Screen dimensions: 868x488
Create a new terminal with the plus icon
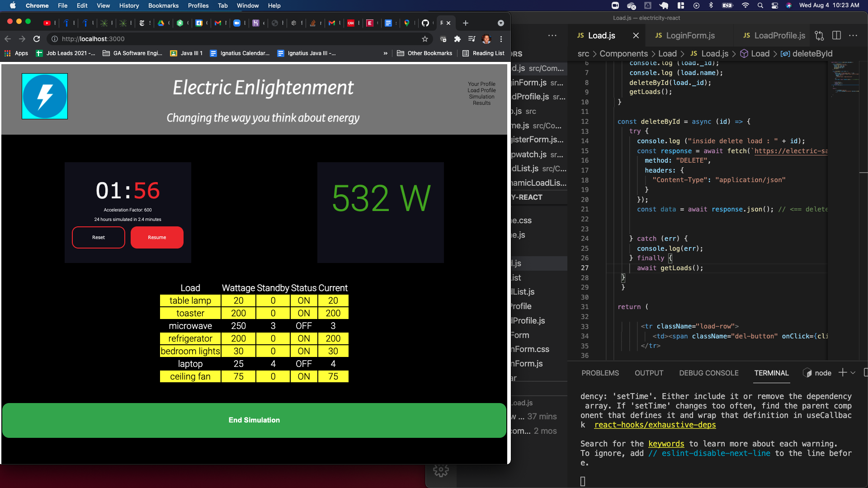(x=843, y=372)
